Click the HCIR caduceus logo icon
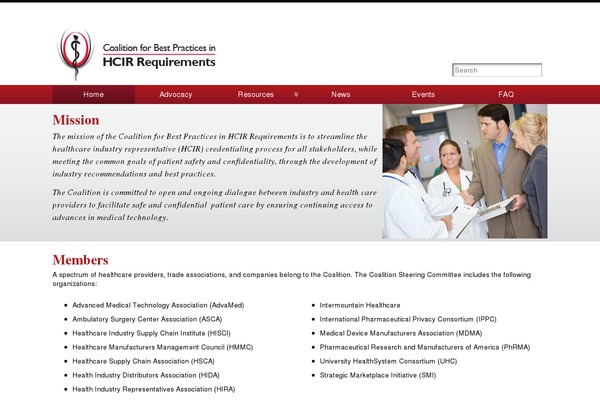 point(75,53)
